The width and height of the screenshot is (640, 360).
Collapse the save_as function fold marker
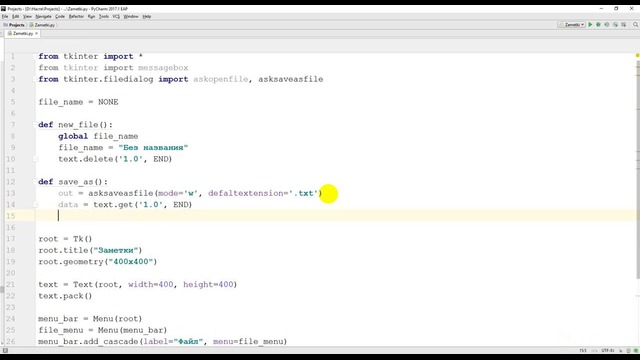[x=35, y=182]
